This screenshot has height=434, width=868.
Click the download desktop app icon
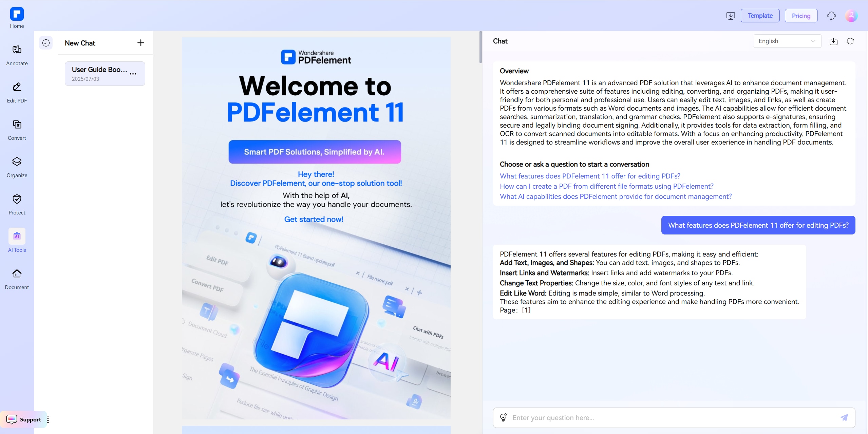[x=731, y=16]
